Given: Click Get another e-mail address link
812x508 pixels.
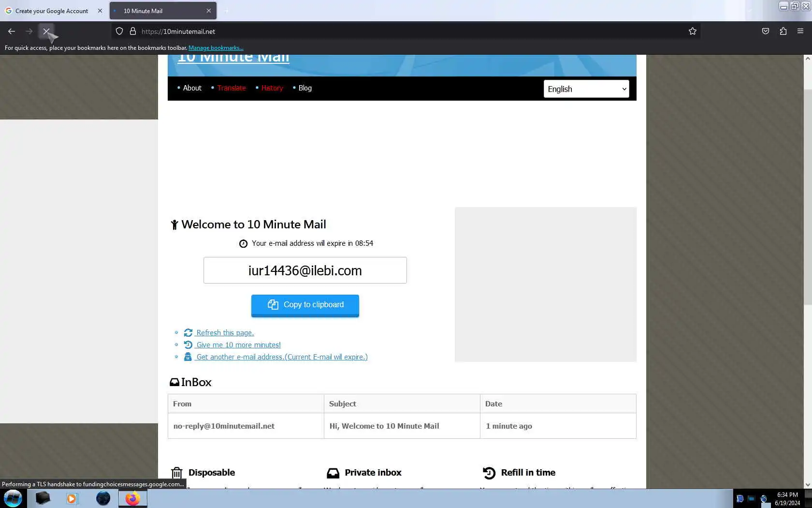Looking at the screenshot, I should [282, 357].
